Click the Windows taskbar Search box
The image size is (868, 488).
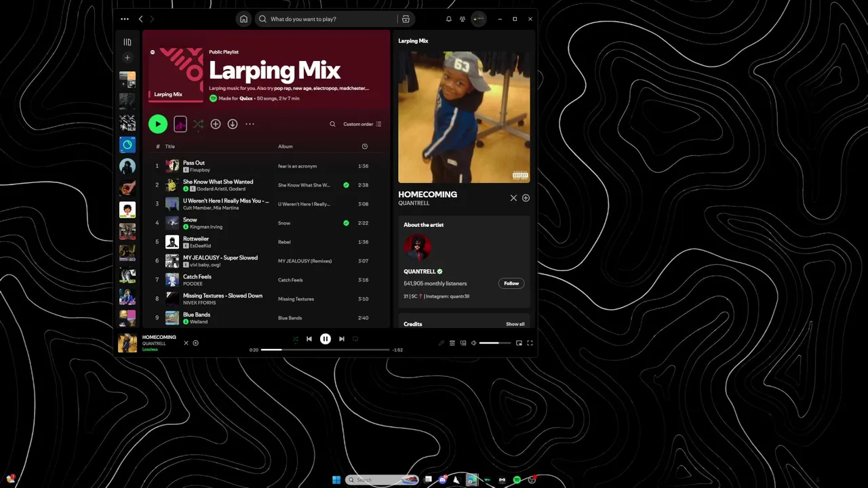382,480
